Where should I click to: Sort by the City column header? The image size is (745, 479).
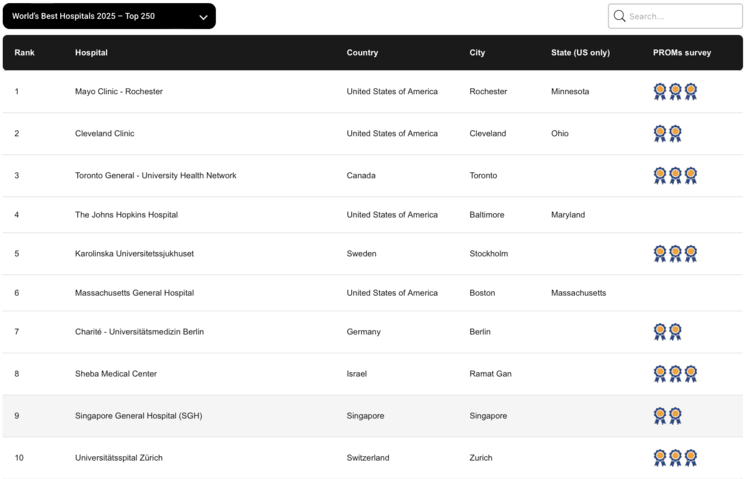pos(478,53)
